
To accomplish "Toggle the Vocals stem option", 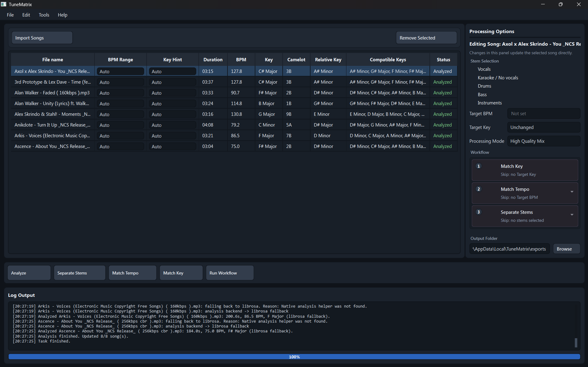I will point(484,69).
